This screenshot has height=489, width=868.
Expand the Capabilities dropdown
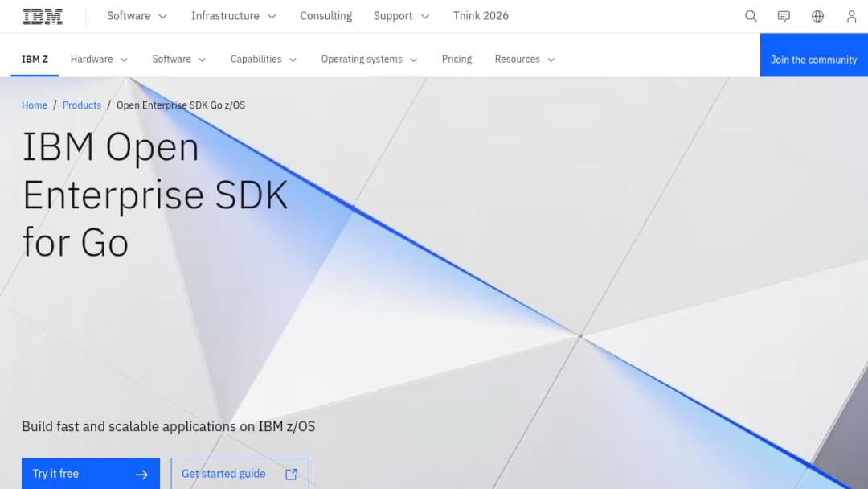264,60
